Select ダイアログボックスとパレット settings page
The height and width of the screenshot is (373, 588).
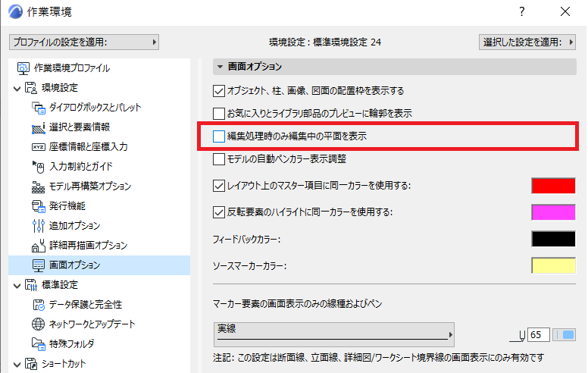95,108
